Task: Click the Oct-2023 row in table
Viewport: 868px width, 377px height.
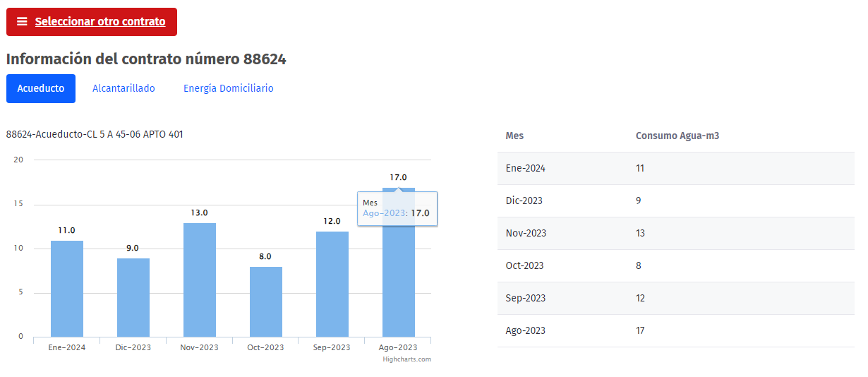Action: tap(675, 265)
